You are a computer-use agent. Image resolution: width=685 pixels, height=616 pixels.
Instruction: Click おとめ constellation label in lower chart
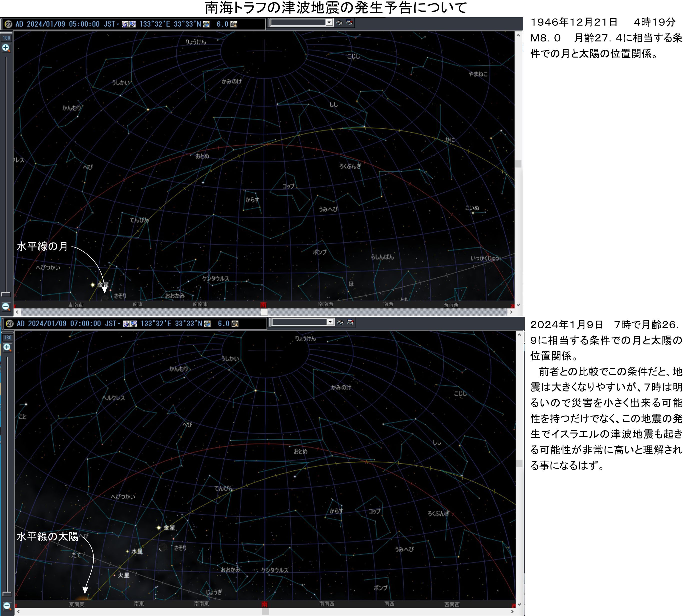tap(300, 451)
